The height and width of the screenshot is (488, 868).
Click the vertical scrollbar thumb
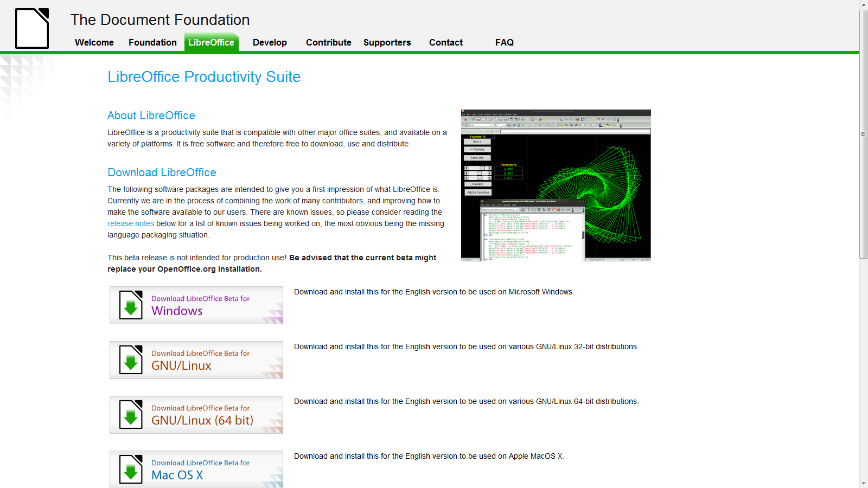[x=863, y=134]
